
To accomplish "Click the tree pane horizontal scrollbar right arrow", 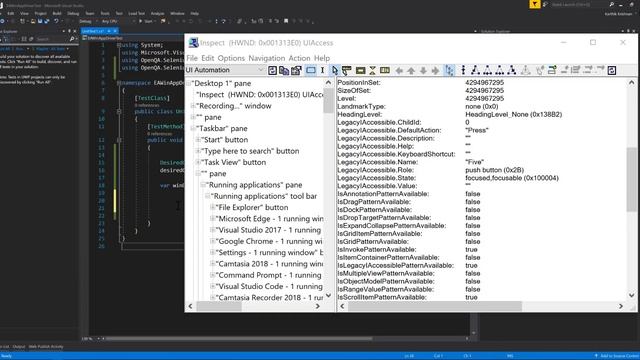I will click(318, 306).
